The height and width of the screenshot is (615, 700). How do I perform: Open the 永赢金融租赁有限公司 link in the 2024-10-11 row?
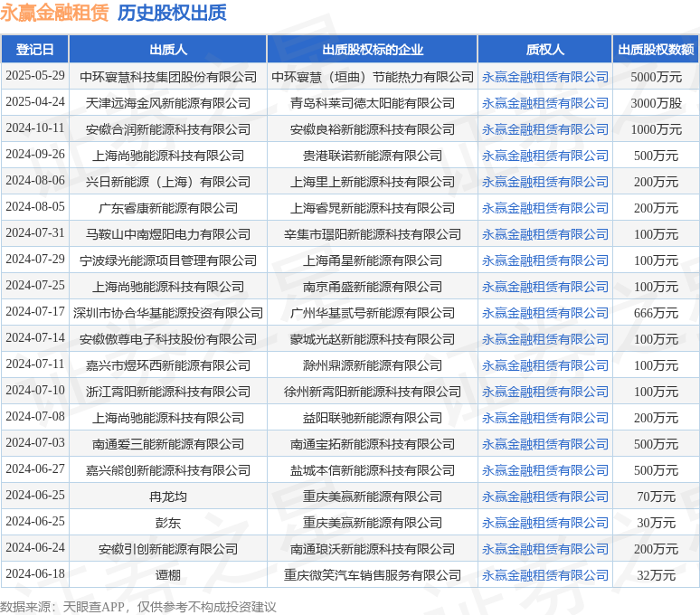click(545, 129)
